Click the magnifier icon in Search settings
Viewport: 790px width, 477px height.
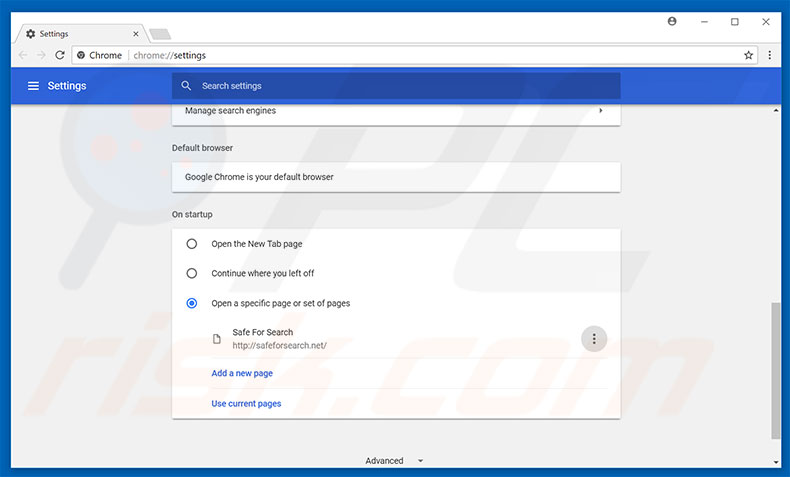pos(186,86)
